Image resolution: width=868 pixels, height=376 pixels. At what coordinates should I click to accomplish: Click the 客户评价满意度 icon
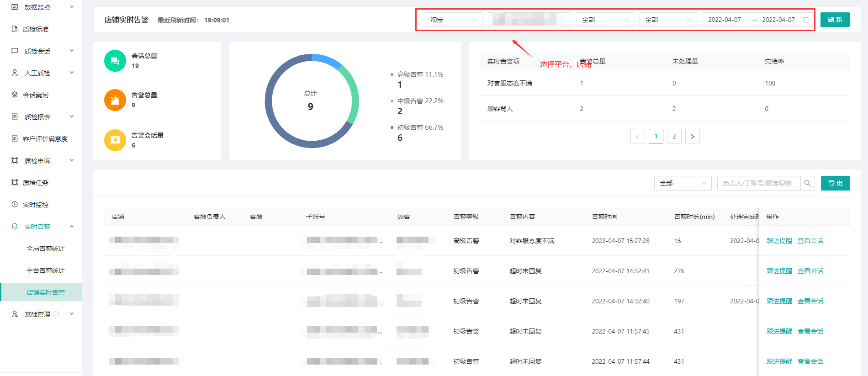15,138
